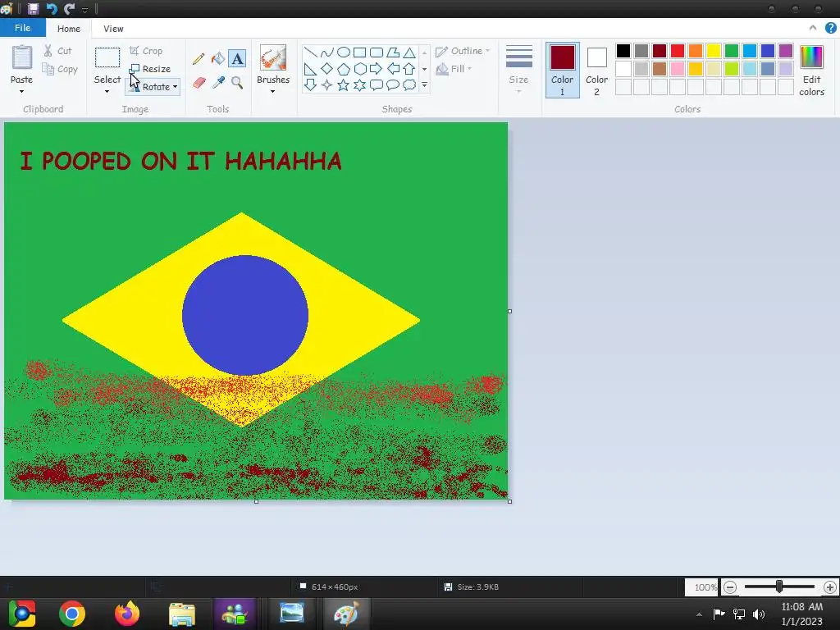
Task: Choose the Hexagon shape
Action: 360,69
